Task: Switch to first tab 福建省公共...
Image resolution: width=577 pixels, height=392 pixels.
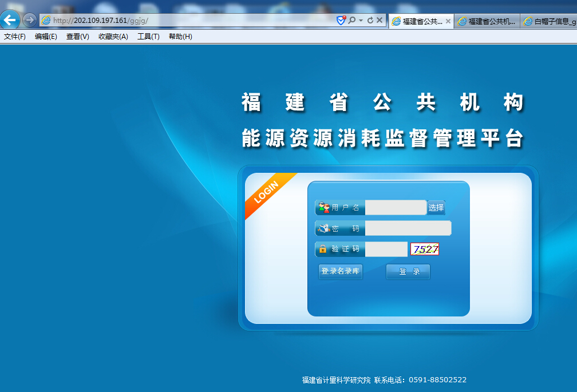Action: tap(422, 21)
